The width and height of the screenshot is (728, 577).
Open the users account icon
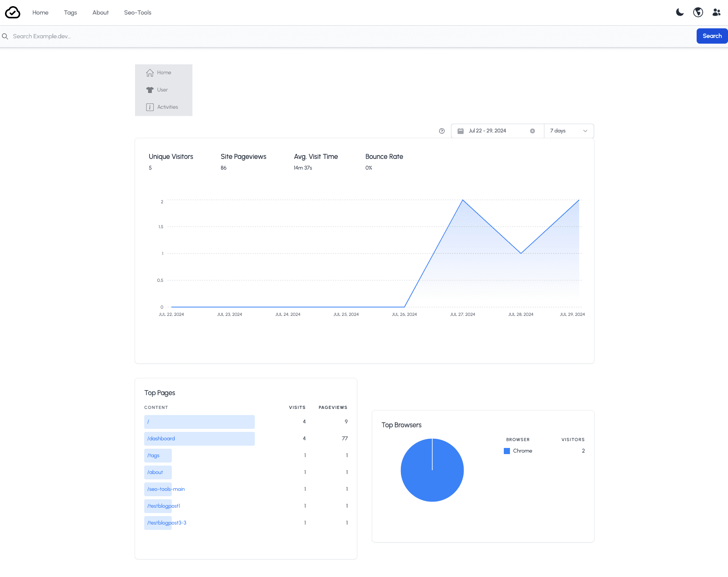click(x=717, y=12)
